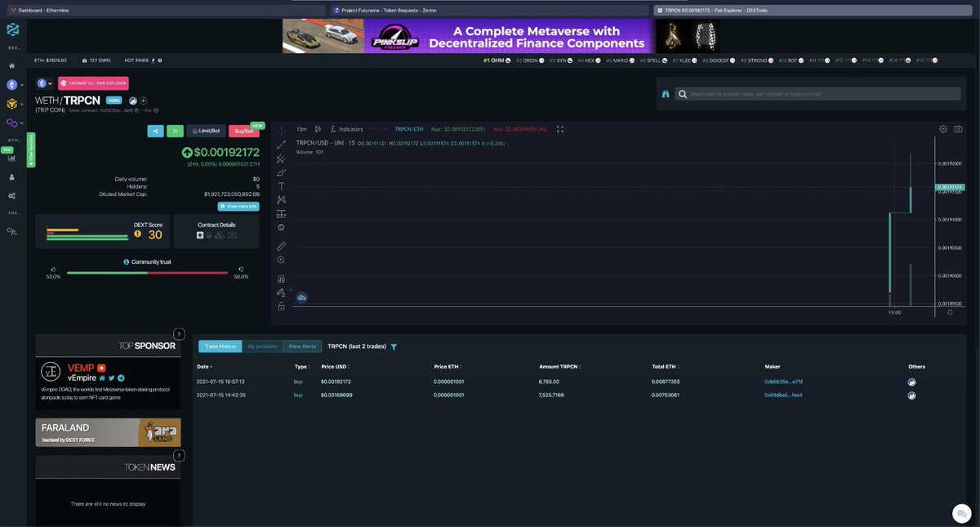
Task: Select the trend line drawing tool
Action: pos(281,145)
